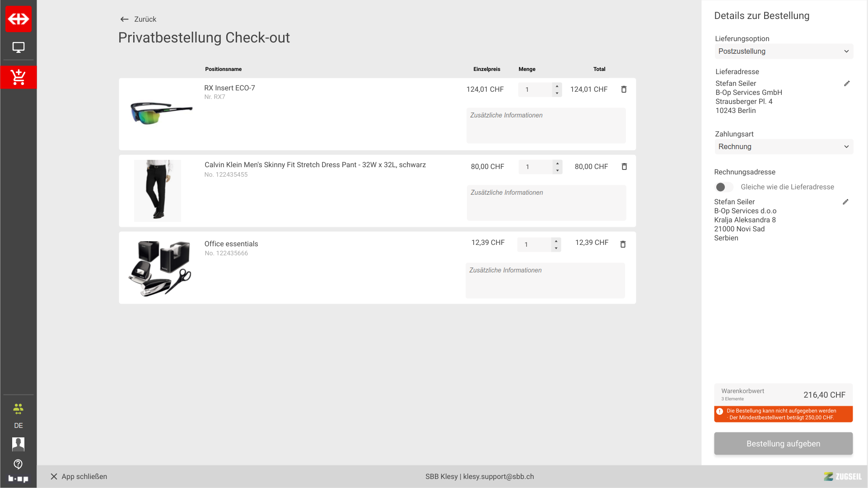Open the monitor icon in sidebar
The height and width of the screenshot is (488, 868).
[19, 47]
